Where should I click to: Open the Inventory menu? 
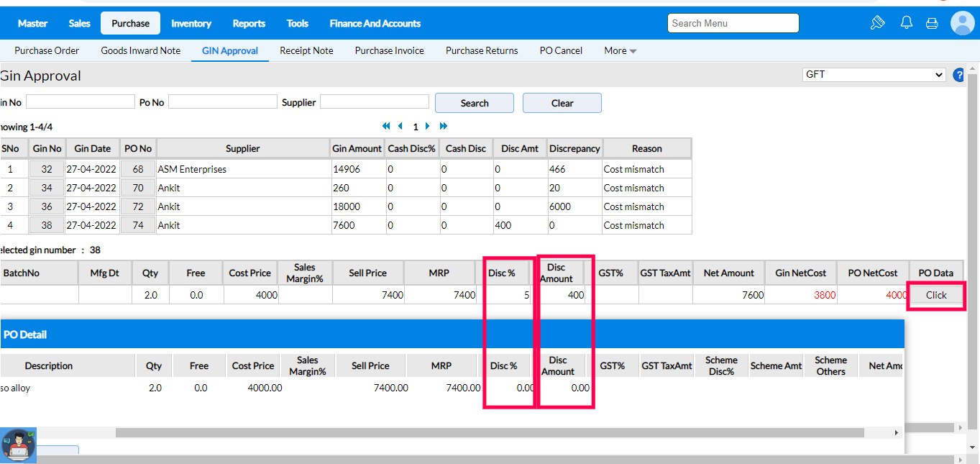coord(191,23)
